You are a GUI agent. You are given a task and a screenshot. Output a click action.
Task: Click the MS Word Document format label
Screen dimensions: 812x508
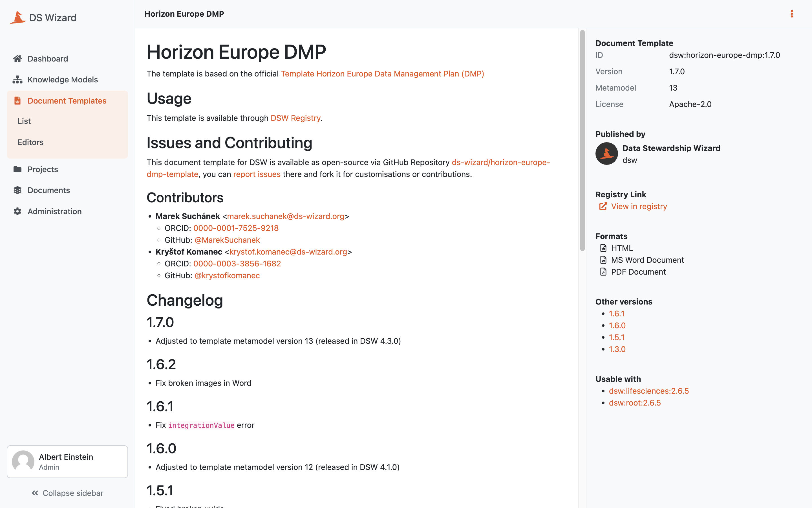[647, 260]
